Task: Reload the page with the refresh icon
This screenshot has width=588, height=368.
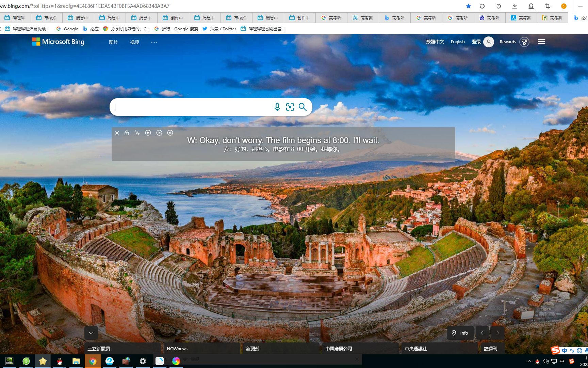Action: [482, 6]
